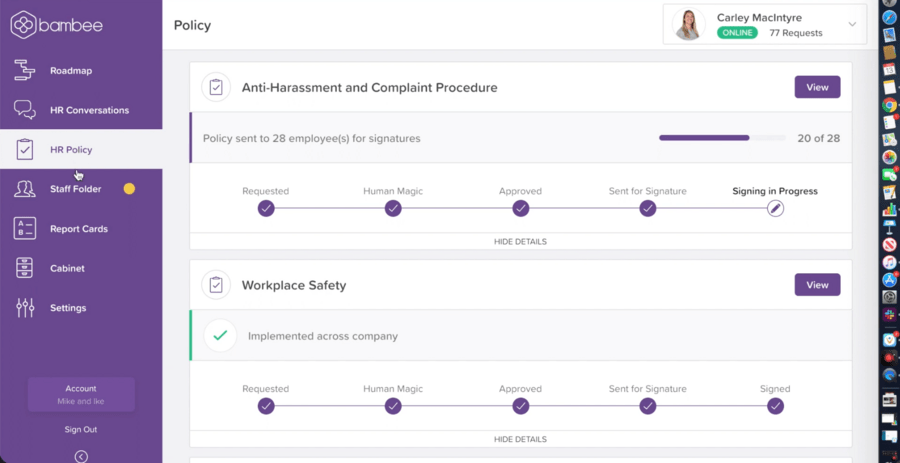Click the Signing in Progress pencil step

click(x=775, y=208)
